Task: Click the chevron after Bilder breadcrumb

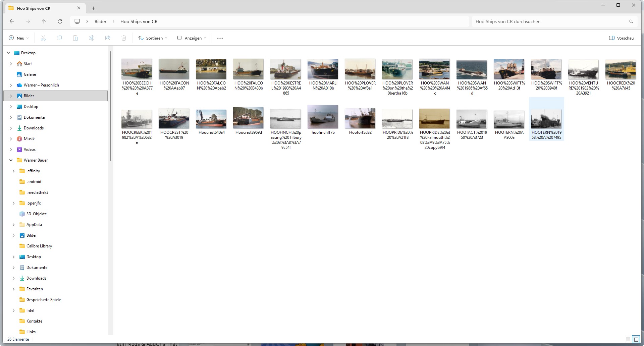Action: point(113,21)
